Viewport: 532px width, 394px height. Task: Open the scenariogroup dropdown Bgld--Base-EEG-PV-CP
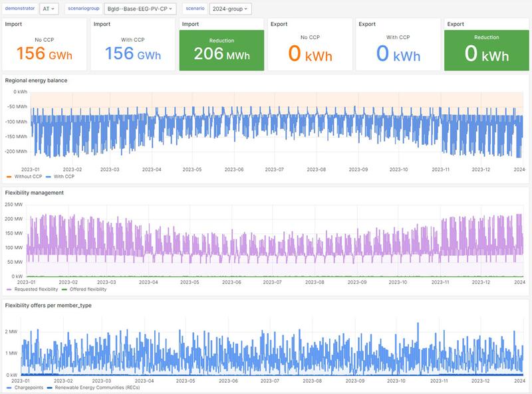(x=140, y=9)
